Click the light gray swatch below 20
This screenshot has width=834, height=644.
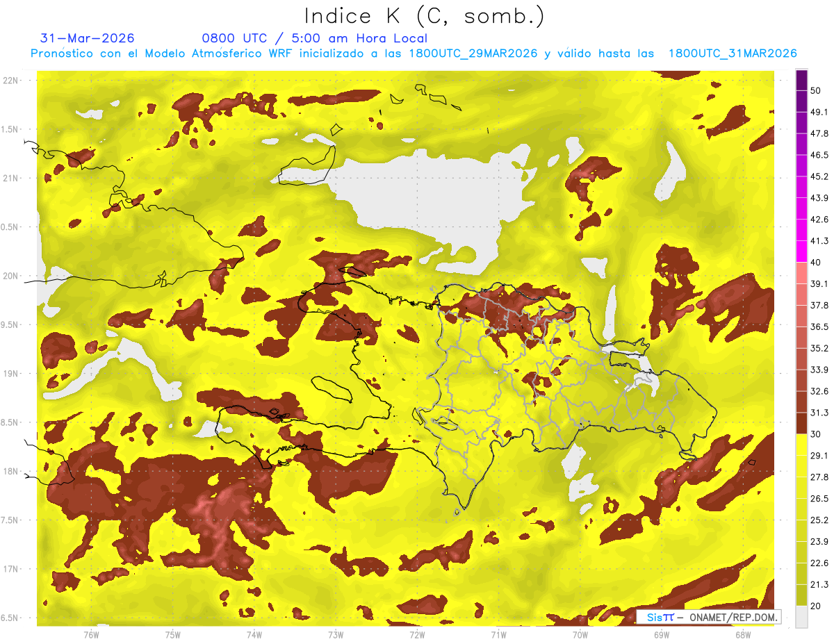coord(801,616)
